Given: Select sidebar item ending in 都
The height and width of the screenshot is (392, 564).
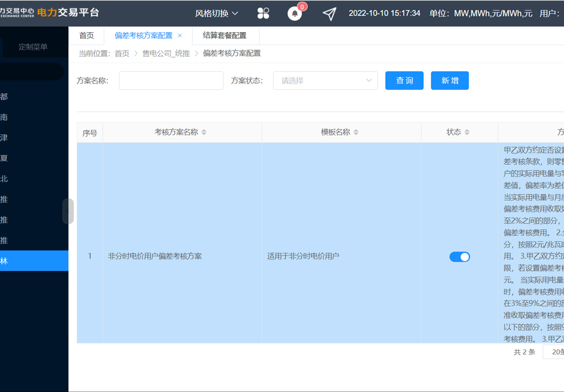Looking at the screenshot, I should coord(34,96).
